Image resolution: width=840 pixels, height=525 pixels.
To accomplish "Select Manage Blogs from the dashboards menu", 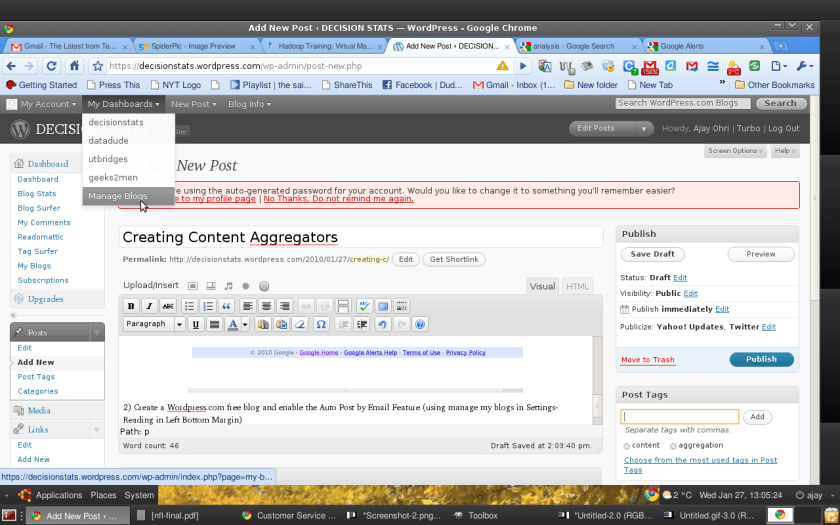I will tap(118, 196).
